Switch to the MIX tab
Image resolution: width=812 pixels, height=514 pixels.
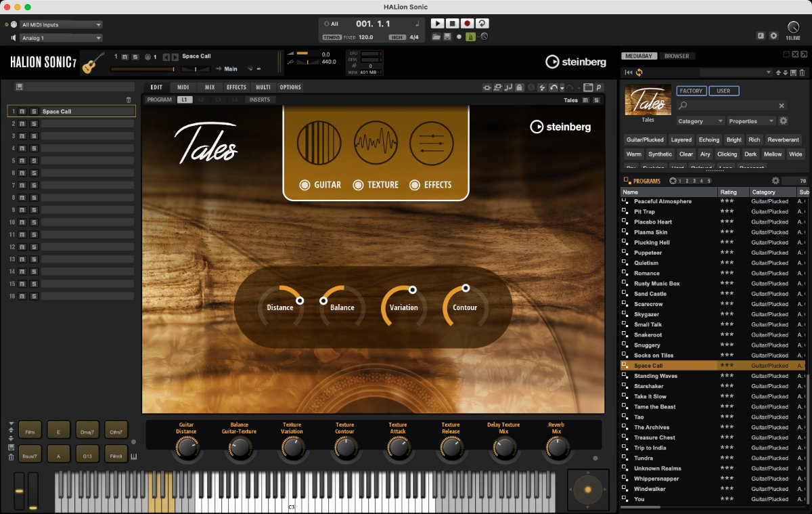(210, 87)
